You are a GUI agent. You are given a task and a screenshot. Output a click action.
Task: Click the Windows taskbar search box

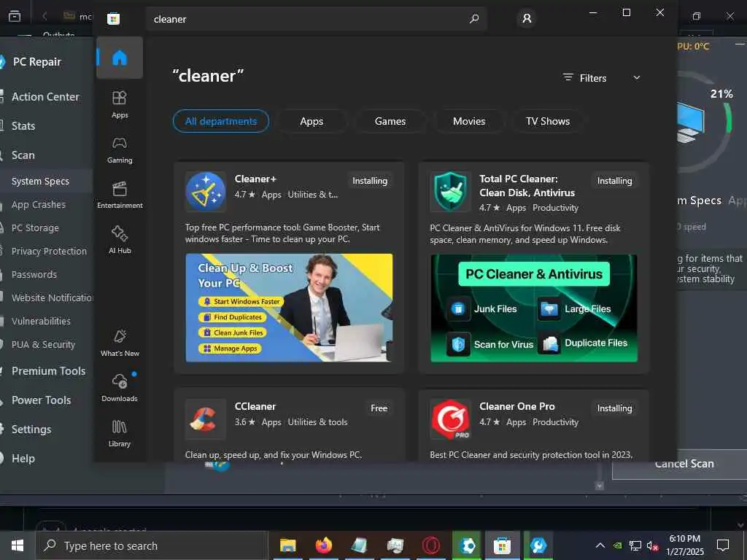[x=152, y=545]
